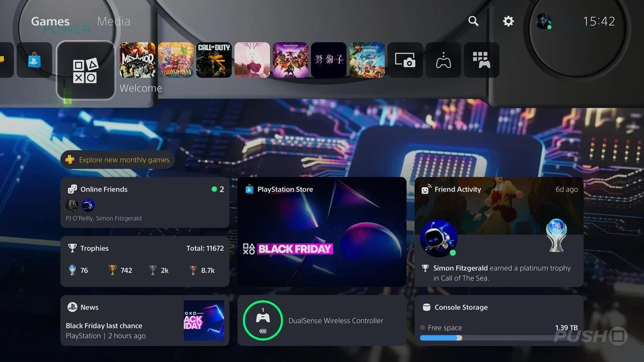
Task: Open the Game Base controller icon
Action: coord(443,60)
